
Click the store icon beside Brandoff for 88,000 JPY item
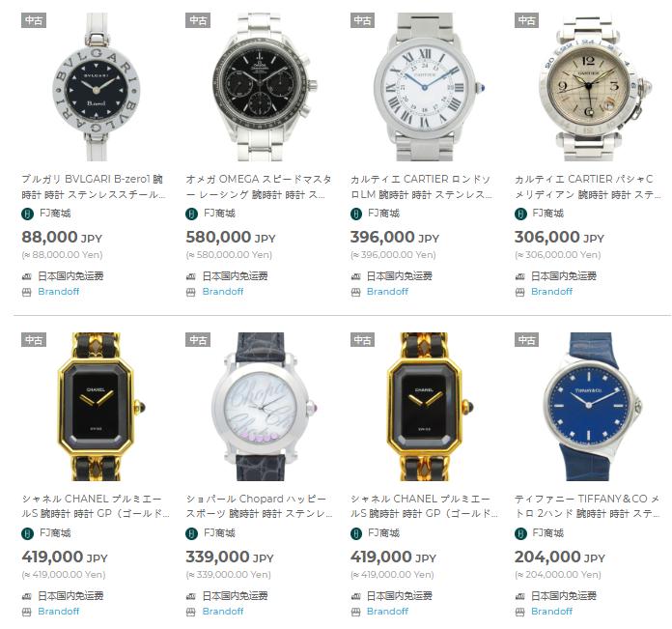tap(27, 293)
